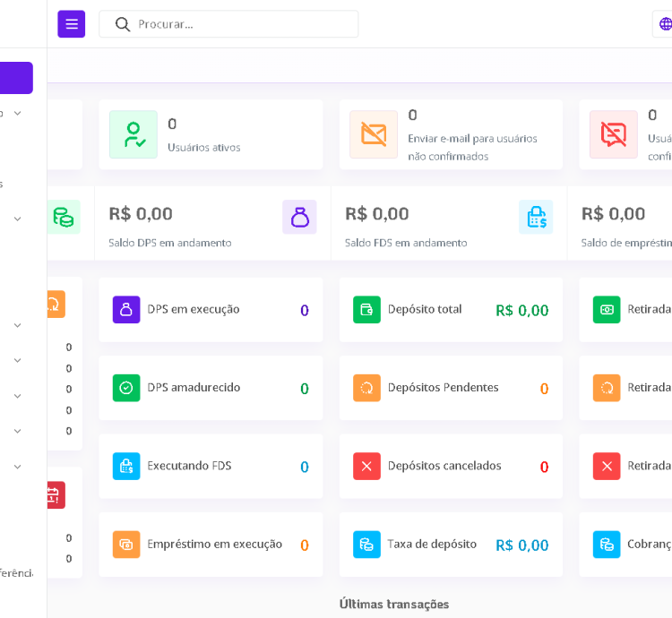Click the green Depósito total wallet icon

click(366, 310)
